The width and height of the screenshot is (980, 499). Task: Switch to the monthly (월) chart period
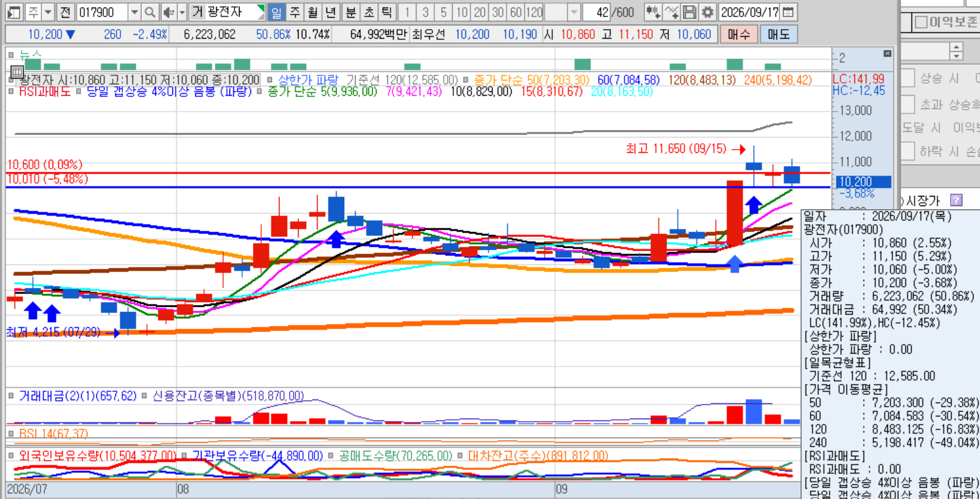[313, 12]
